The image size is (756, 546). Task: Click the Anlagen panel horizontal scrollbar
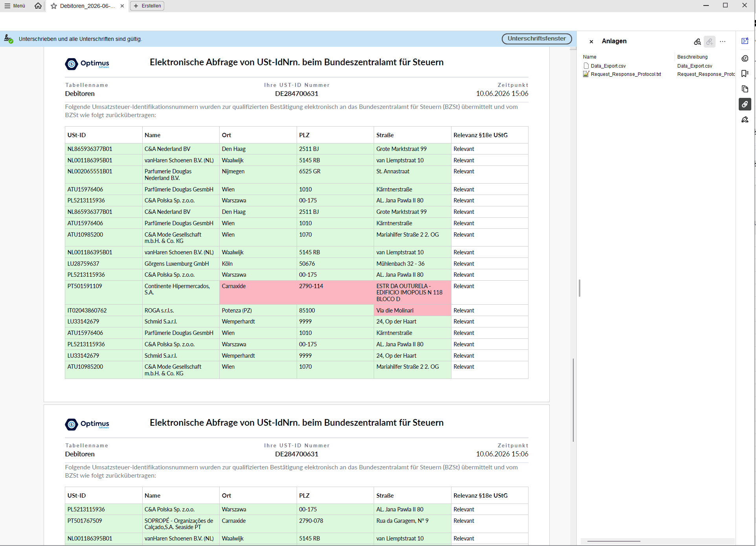614,541
